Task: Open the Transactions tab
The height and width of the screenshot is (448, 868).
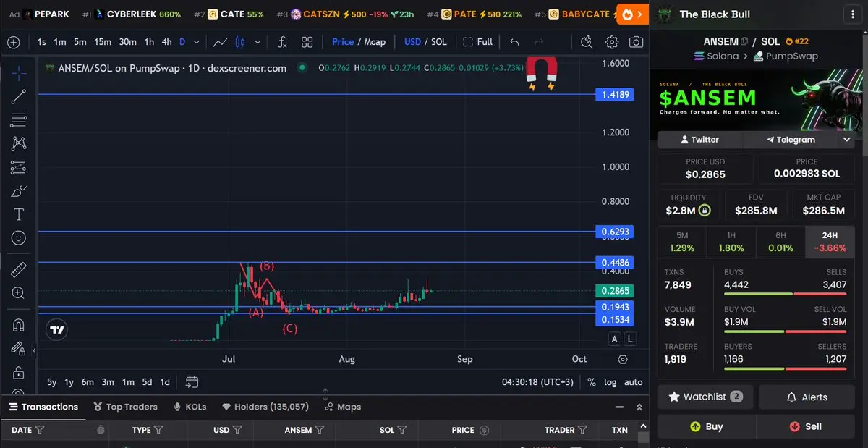Action: [42, 407]
